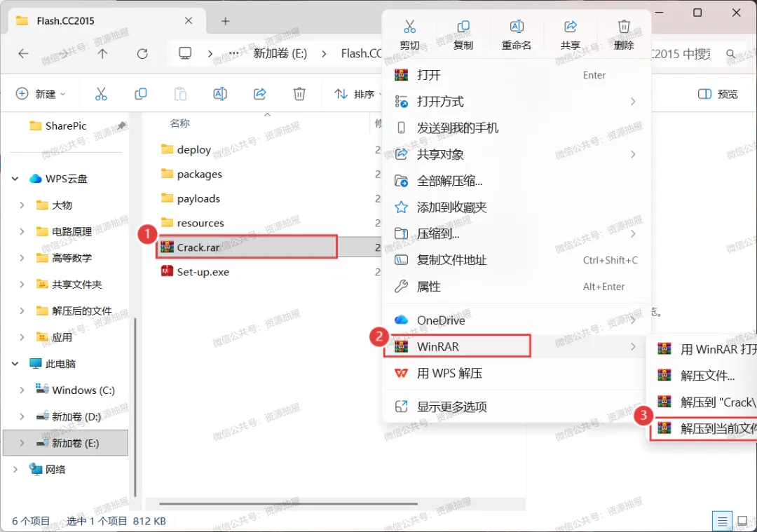
Task: Click the Rename icon in context menu
Action: (517, 27)
